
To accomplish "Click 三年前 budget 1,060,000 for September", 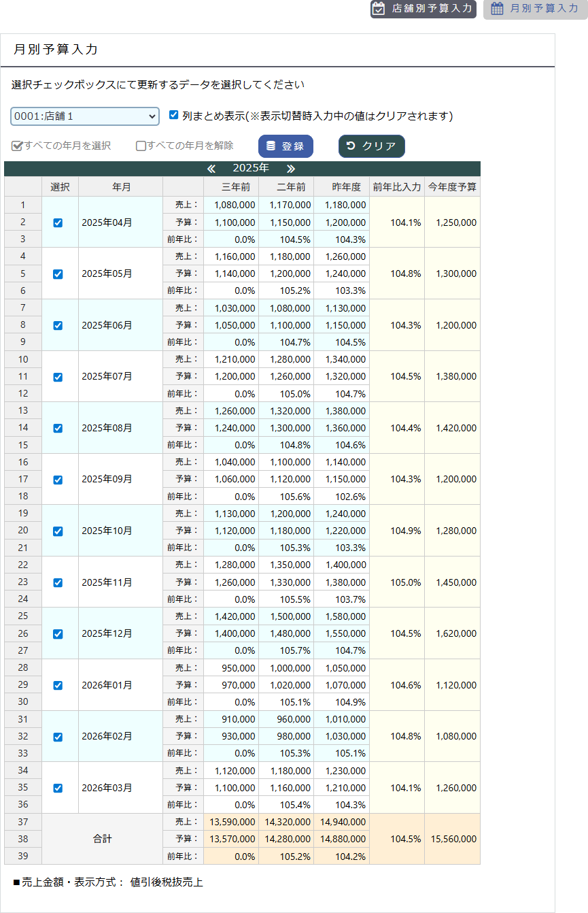I will 231,479.
